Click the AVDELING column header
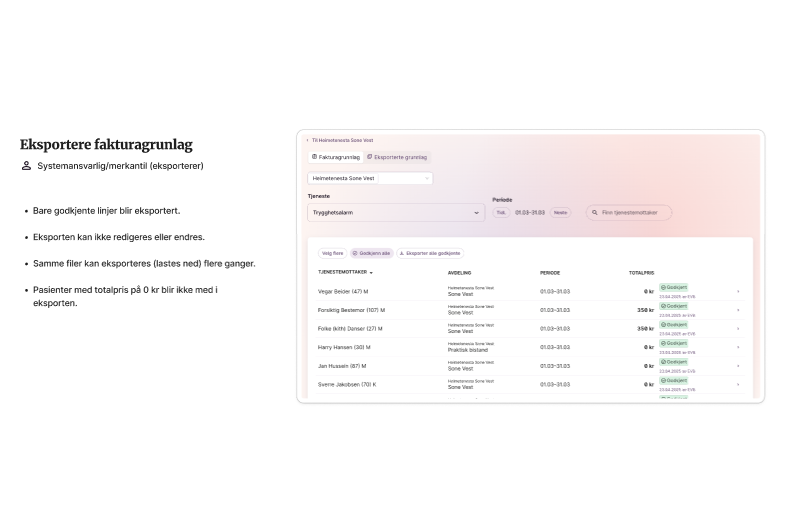Screen dimensions: 810x529 click(x=459, y=273)
